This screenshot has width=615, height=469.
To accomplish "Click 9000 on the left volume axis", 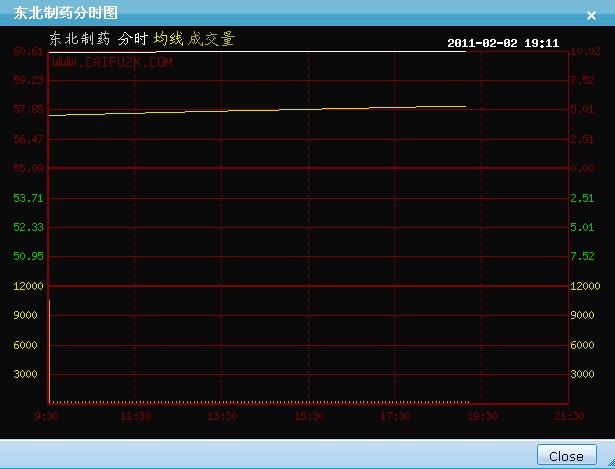I will pos(25,315).
